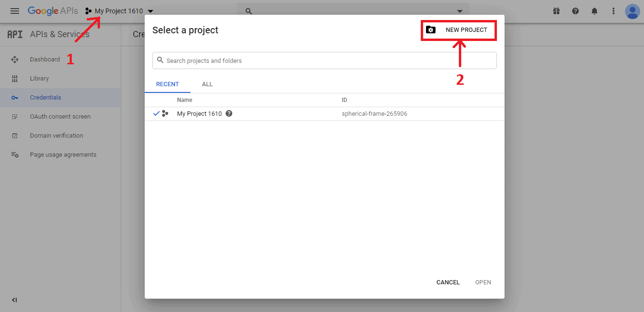Click the My Project 1610 help icon
This screenshot has width=644, height=312.
click(x=229, y=114)
